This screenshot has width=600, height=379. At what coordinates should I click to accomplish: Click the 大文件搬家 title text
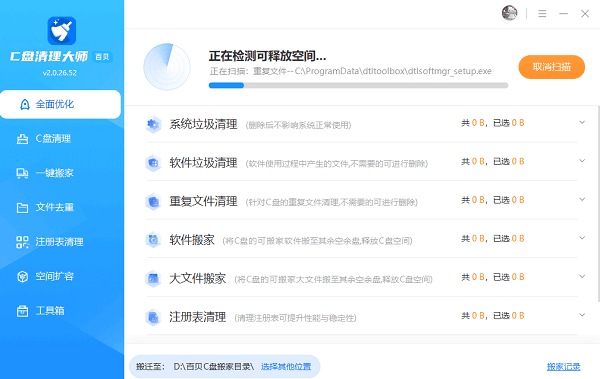[x=197, y=278]
